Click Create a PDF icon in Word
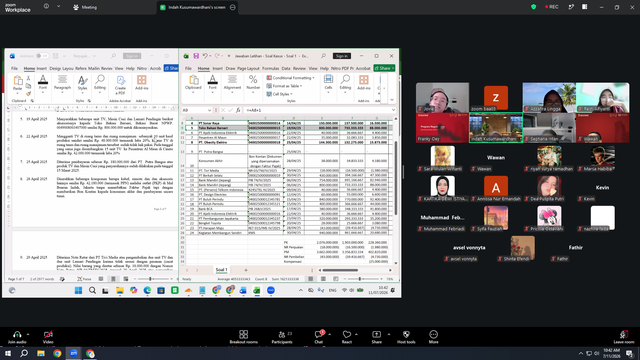The width and height of the screenshot is (640, 360). [120, 85]
